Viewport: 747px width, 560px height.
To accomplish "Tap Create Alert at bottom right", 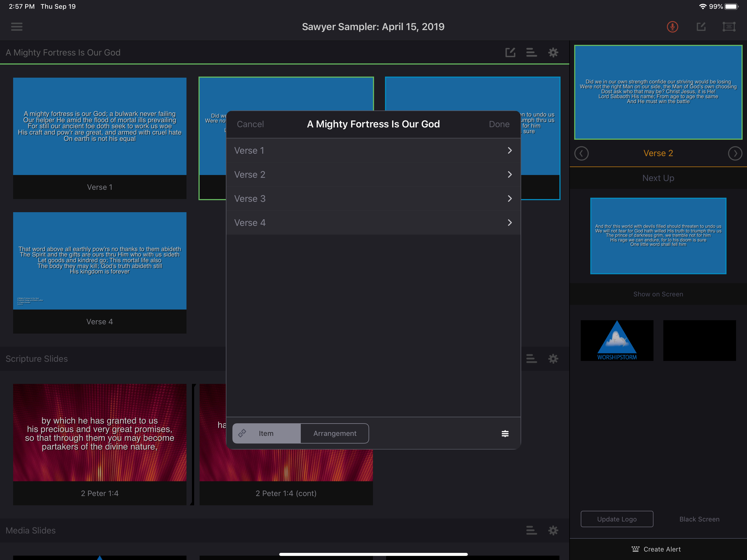I will 657,549.
